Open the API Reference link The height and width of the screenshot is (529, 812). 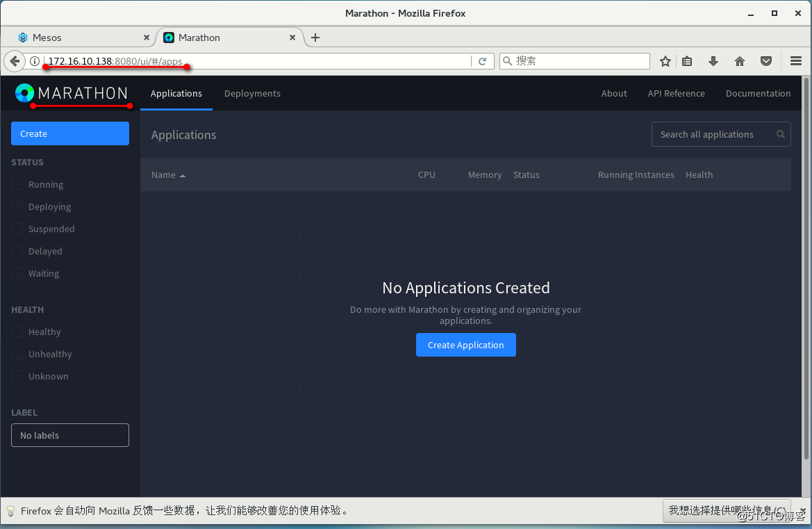[x=676, y=93]
